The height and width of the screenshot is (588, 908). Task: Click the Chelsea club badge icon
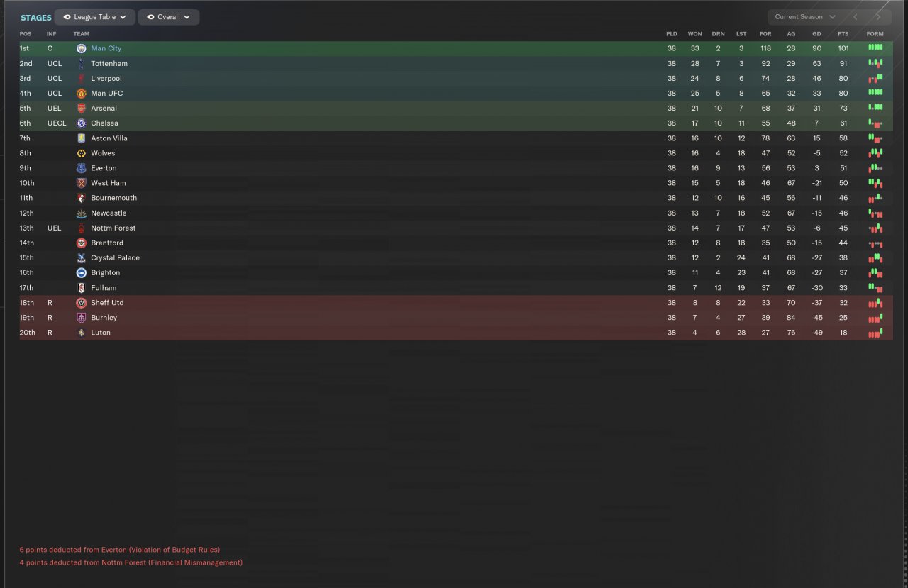click(x=81, y=123)
